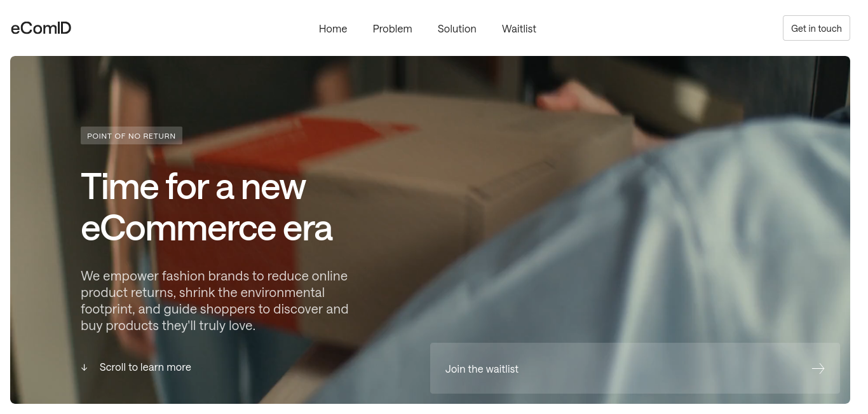
Task: Click the 'Time for a new' headline line
Action: click(x=194, y=186)
